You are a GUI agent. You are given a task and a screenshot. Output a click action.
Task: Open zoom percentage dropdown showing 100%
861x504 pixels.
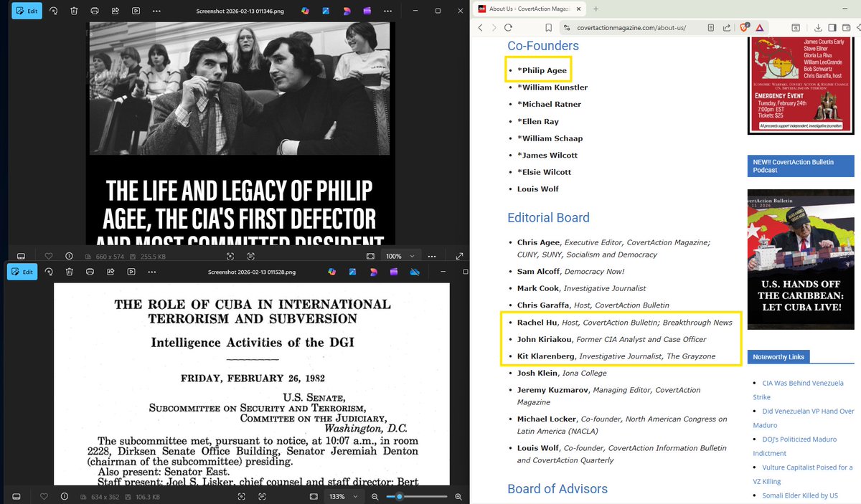click(400, 256)
